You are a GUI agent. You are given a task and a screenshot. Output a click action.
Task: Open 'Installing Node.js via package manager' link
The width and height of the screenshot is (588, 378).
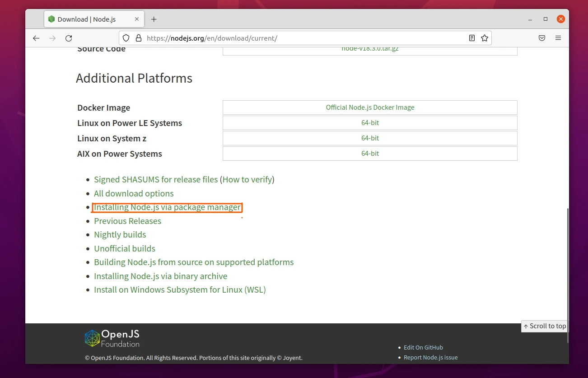tap(167, 207)
